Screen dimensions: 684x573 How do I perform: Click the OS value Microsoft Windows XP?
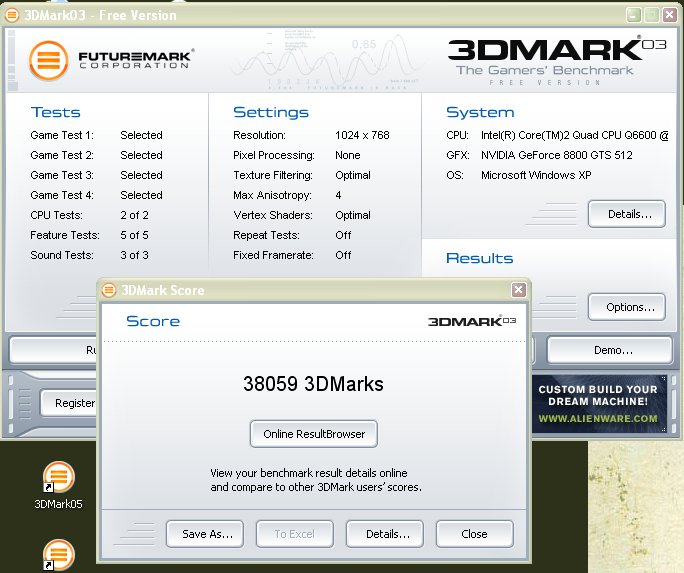point(536,175)
